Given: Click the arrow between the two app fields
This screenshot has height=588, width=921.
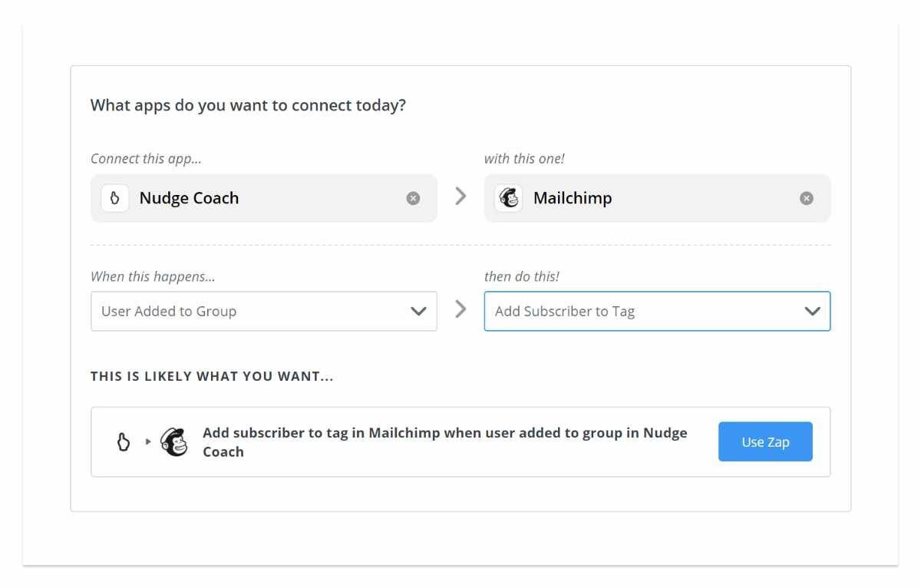Looking at the screenshot, I should click(460, 197).
